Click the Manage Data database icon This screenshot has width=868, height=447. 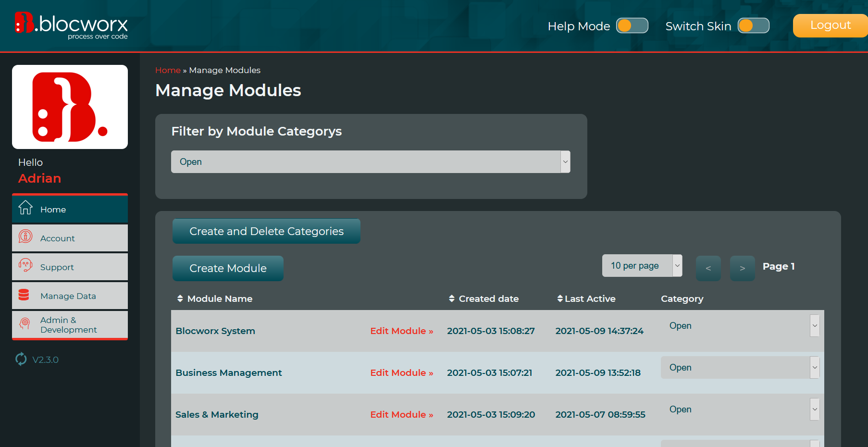(24, 295)
